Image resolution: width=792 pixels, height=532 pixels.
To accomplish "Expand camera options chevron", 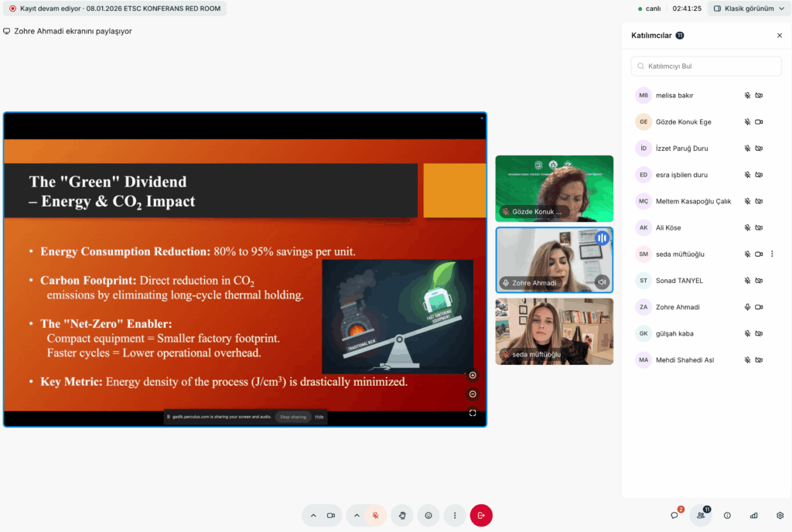I will point(313,515).
